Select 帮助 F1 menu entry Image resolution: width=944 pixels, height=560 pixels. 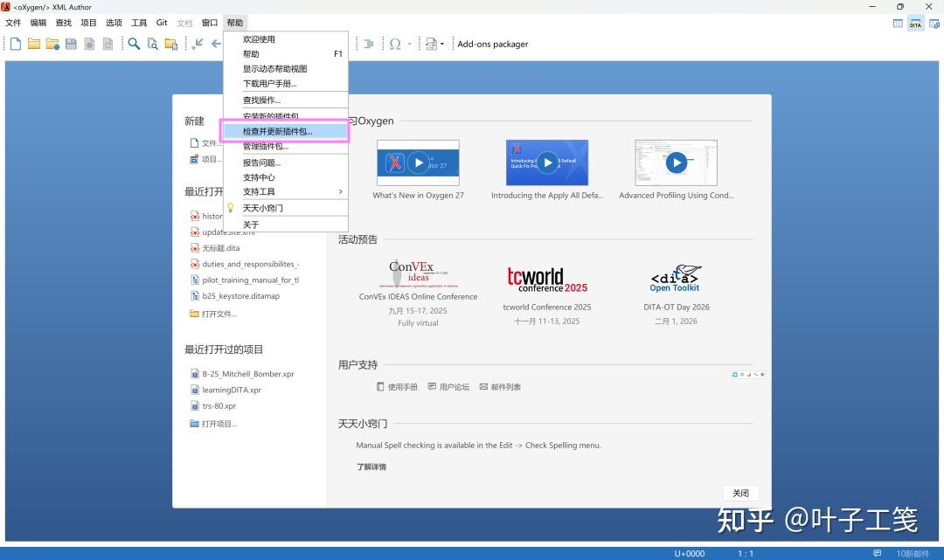click(x=285, y=54)
